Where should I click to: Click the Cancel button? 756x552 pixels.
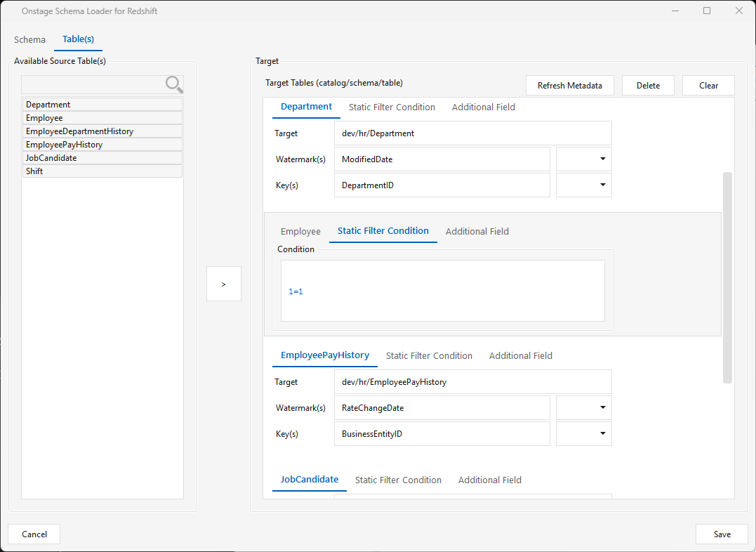34,534
